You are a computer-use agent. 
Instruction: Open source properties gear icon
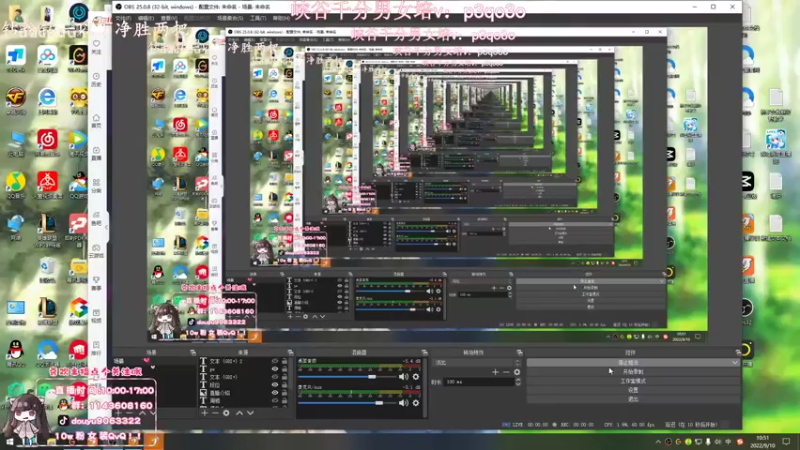(226, 413)
